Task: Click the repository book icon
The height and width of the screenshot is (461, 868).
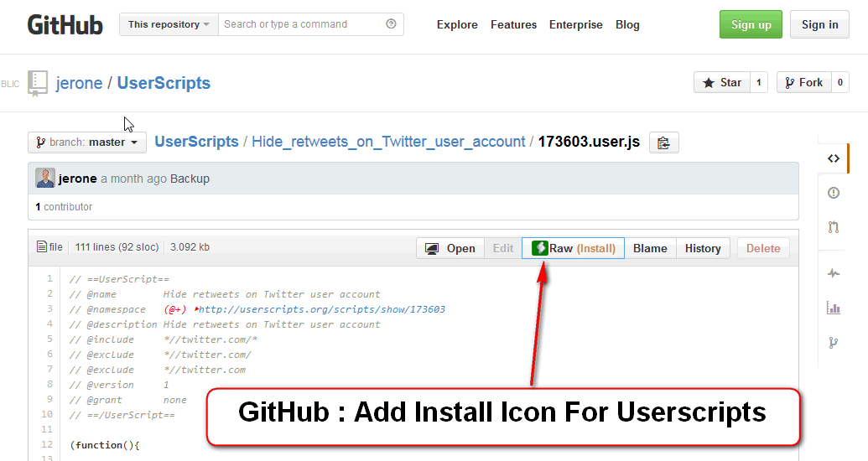Action: (x=38, y=84)
